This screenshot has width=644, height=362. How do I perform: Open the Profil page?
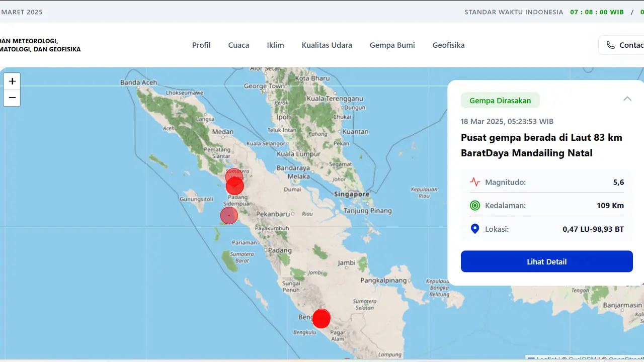201,45
